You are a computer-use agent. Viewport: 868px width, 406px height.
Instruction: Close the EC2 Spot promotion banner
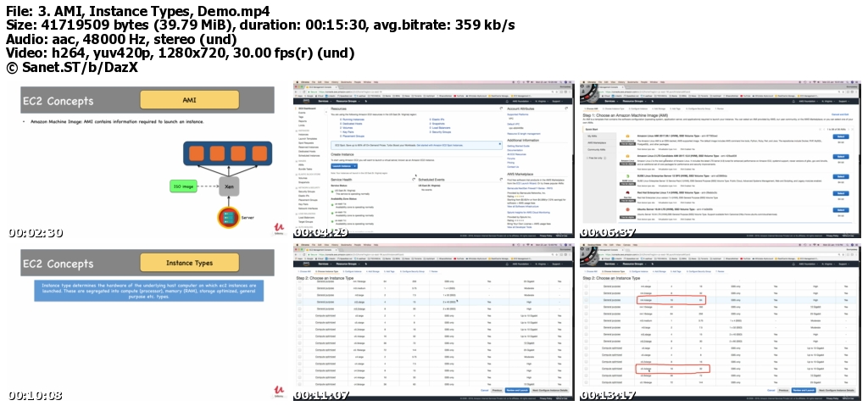pyautogui.click(x=501, y=144)
